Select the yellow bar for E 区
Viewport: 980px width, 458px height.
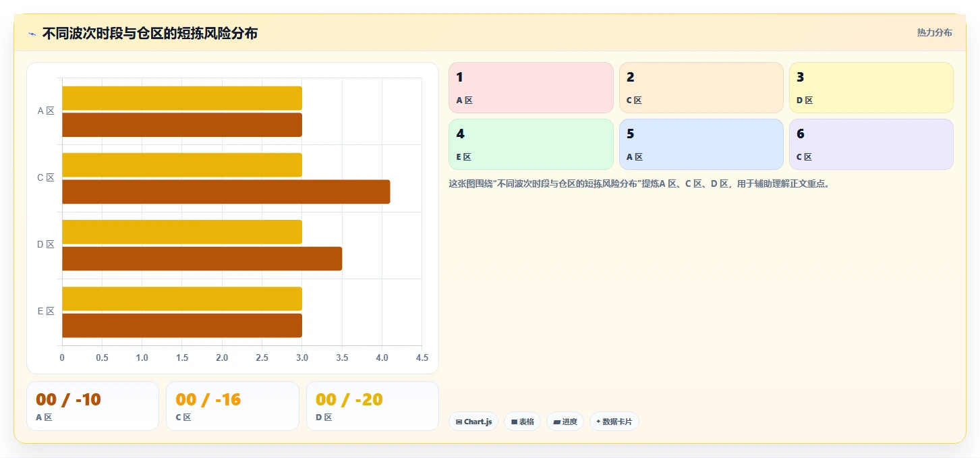click(182, 299)
